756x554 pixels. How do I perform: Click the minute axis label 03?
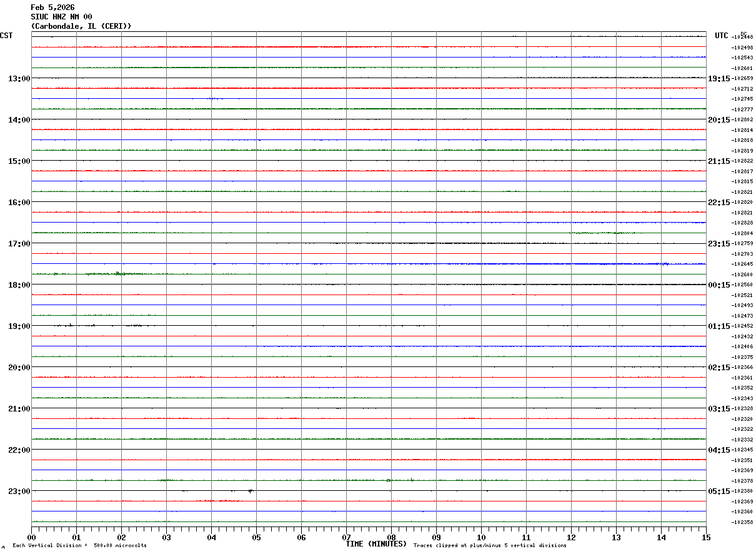pos(167,537)
